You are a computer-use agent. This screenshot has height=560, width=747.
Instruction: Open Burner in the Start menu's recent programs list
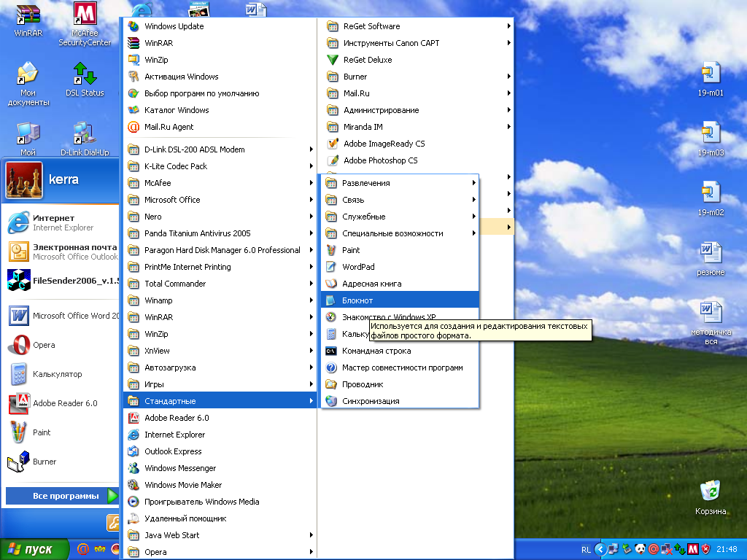[62, 462]
